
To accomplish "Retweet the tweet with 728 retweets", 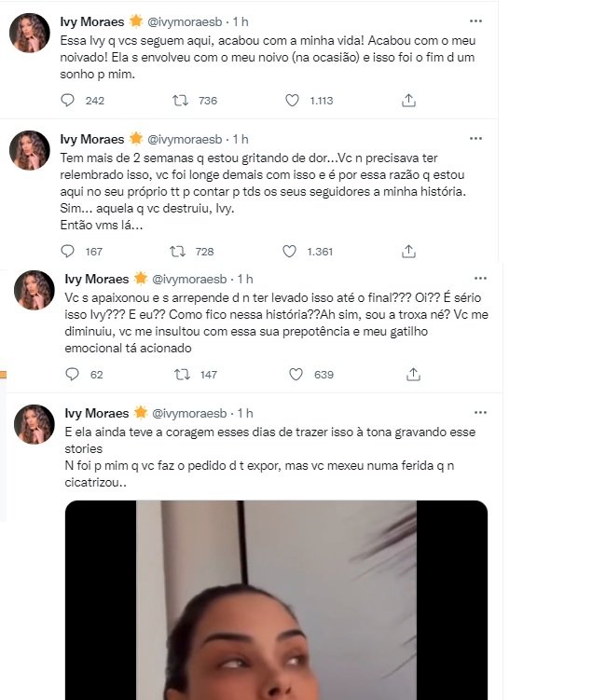I will click(x=177, y=252).
